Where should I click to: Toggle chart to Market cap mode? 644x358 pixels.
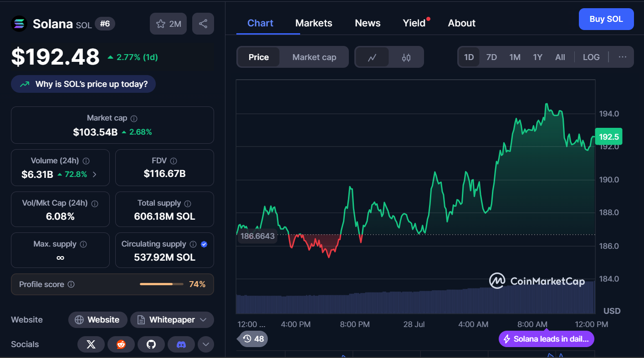click(314, 57)
